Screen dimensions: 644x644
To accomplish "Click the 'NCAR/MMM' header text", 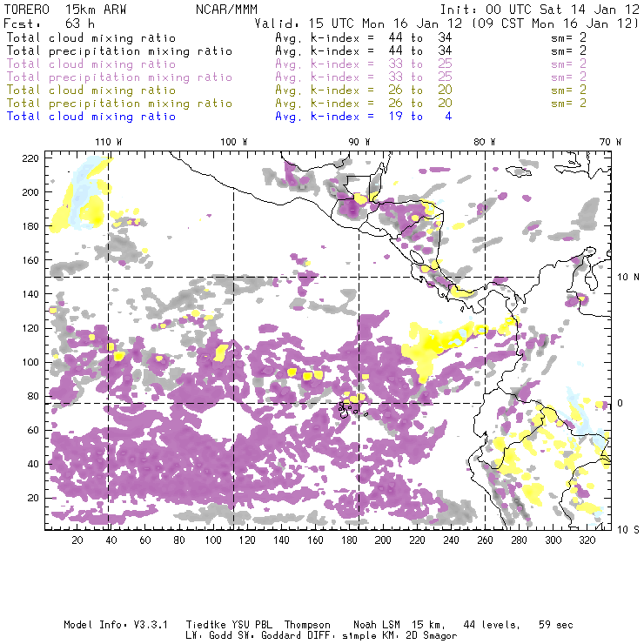I will pos(227,10).
